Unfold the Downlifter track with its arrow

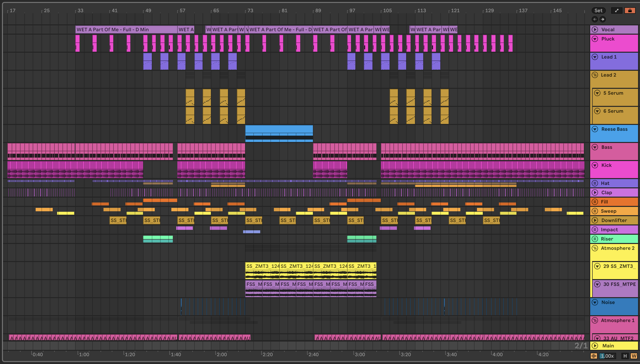pyautogui.click(x=595, y=220)
